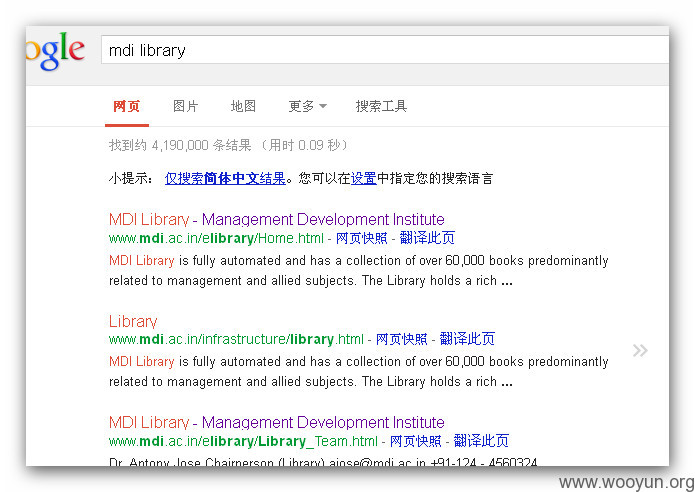Click 翻译此页 for the infrastructure/library.html result

[467, 339]
